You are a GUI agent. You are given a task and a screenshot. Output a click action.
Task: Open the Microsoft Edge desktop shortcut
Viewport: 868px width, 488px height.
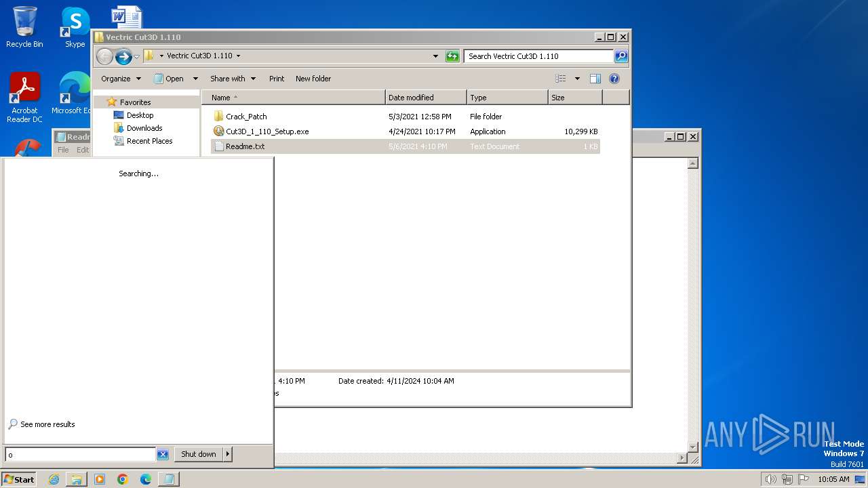[71, 94]
